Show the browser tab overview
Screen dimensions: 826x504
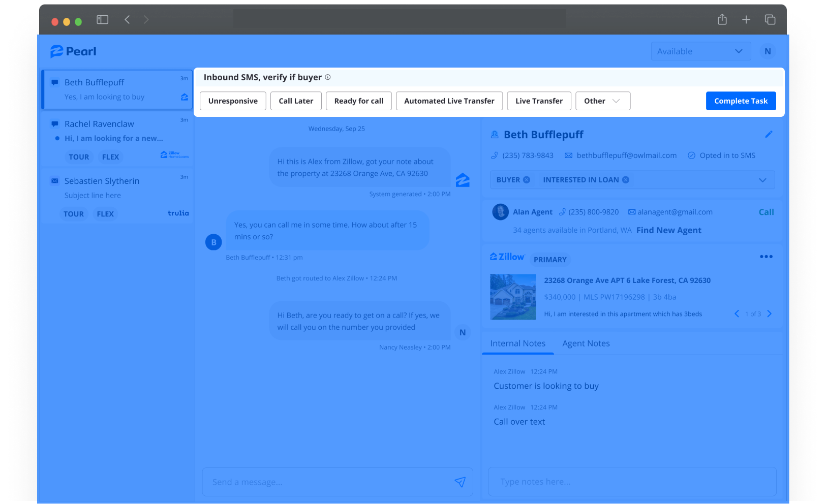[x=770, y=19]
